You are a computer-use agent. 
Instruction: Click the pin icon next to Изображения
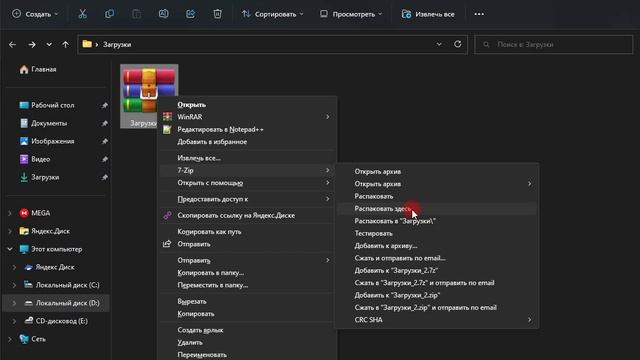[x=104, y=141]
